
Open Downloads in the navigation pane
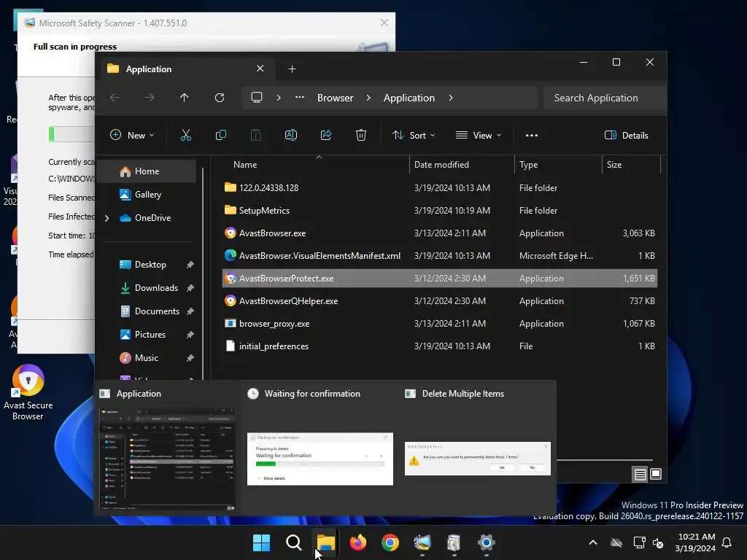[x=156, y=288]
